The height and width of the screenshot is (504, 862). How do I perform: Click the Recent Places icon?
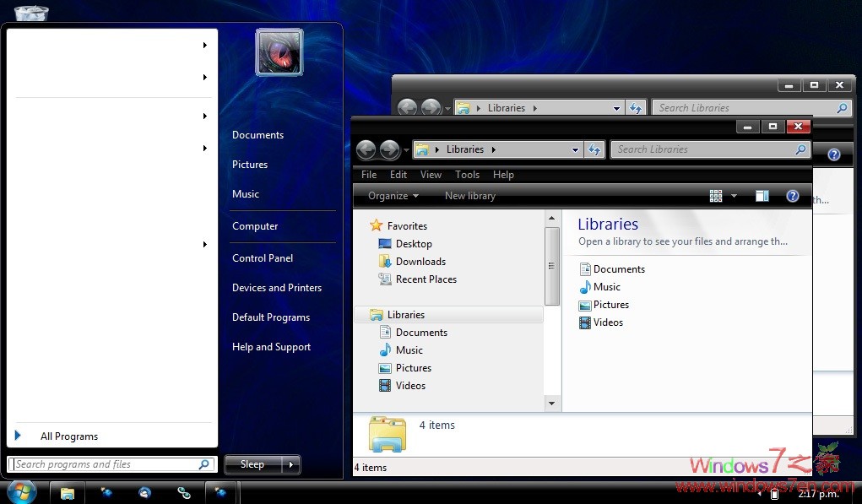[388, 279]
